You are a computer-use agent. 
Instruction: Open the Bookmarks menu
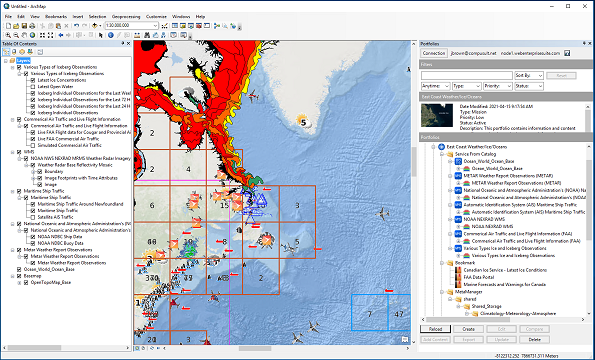pyautogui.click(x=56, y=17)
